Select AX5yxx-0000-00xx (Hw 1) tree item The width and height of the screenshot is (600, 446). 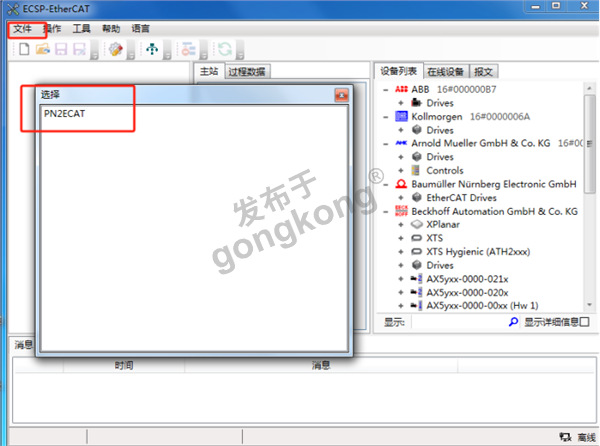point(482,306)
